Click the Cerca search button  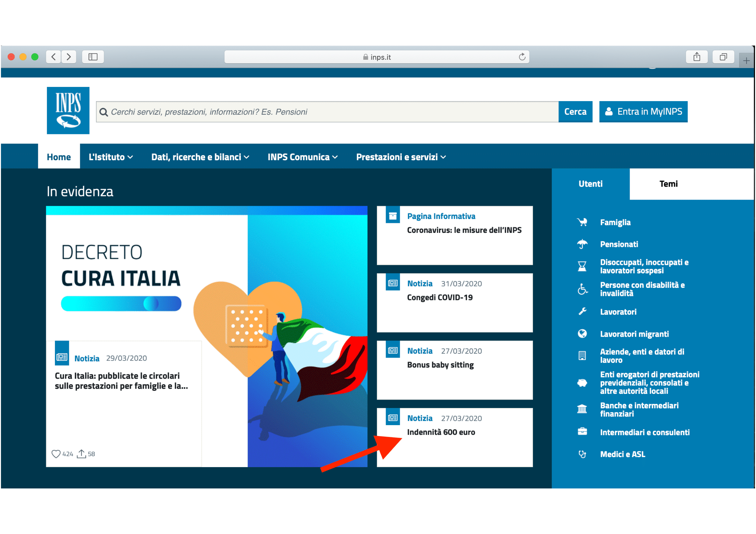point(575,112)
